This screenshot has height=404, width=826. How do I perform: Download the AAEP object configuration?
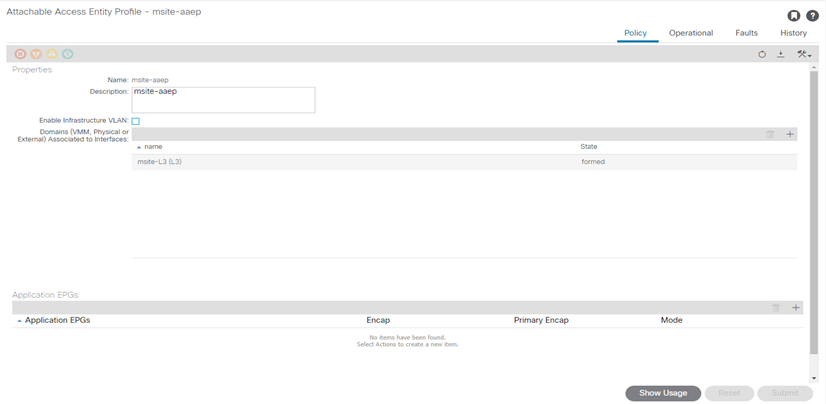click(781, 54)
